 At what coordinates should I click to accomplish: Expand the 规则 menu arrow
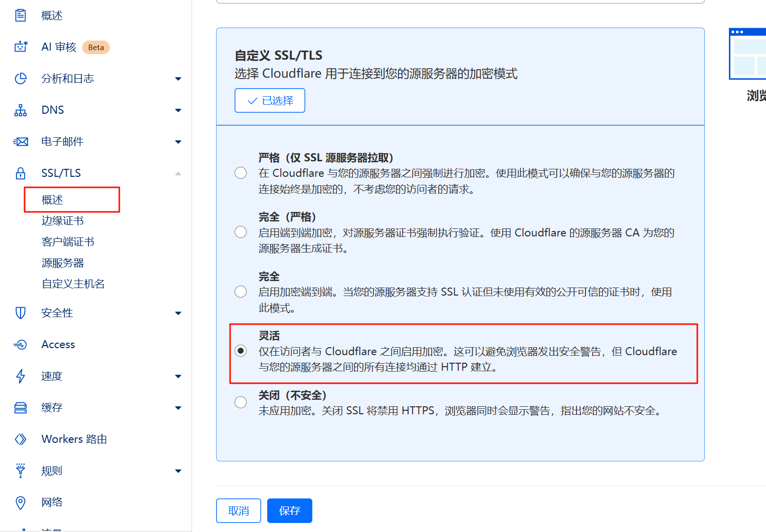coord(178,471)
